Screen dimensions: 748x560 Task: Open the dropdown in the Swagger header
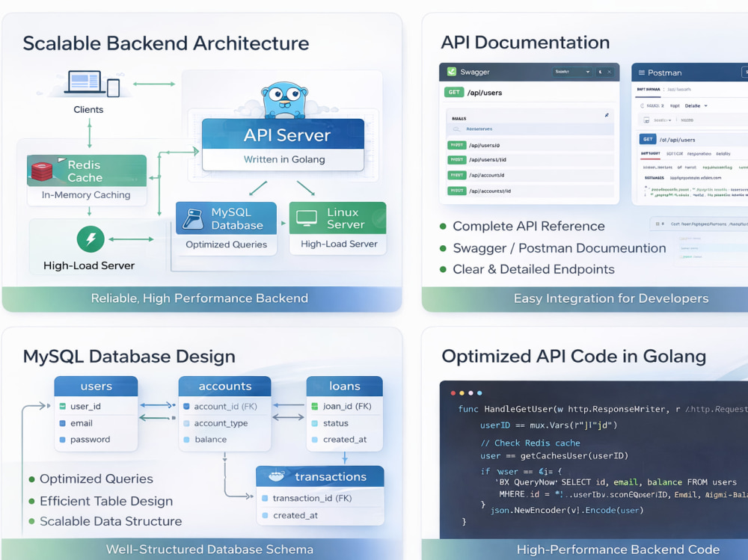pos(572,72)
